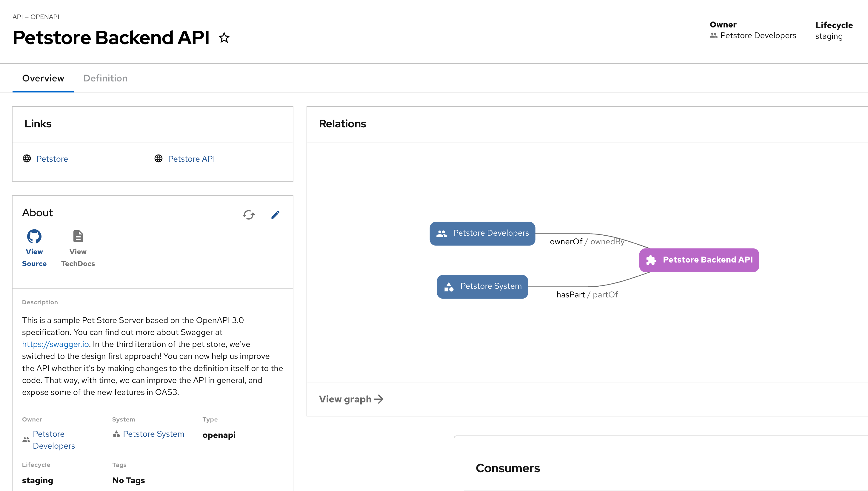Viewport: 868px width, 491px height.
Task: Click puzzle icon in Petstore Backend API node
Action: 651,260
